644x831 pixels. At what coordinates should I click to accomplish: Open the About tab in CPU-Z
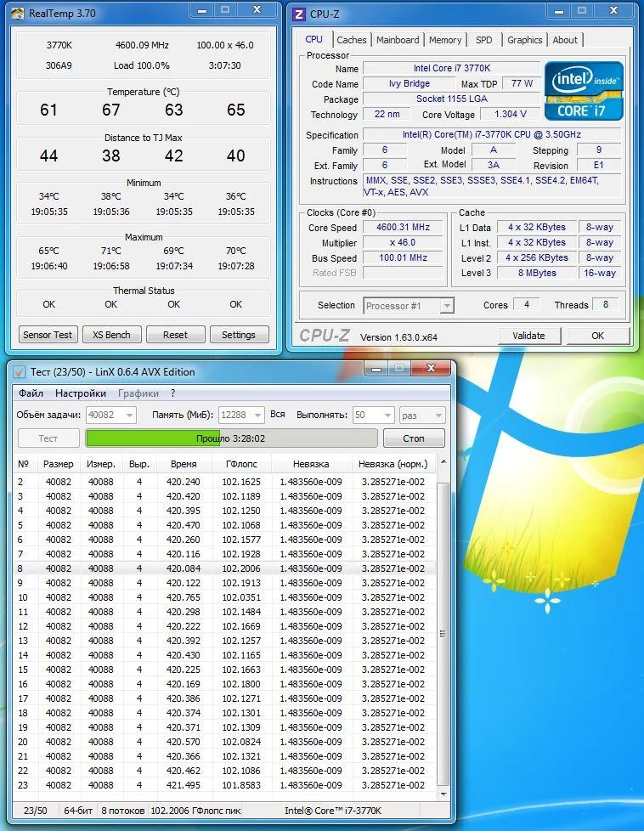(x=565, y=40)
